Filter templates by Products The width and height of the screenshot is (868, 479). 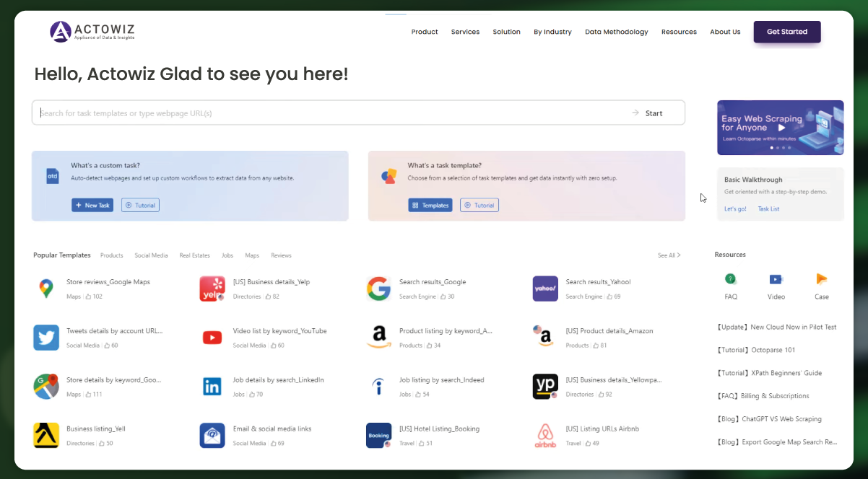112,255
